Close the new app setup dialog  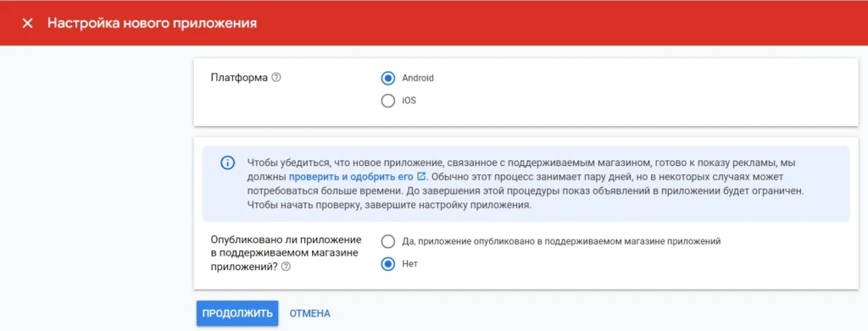click(27, 23)
